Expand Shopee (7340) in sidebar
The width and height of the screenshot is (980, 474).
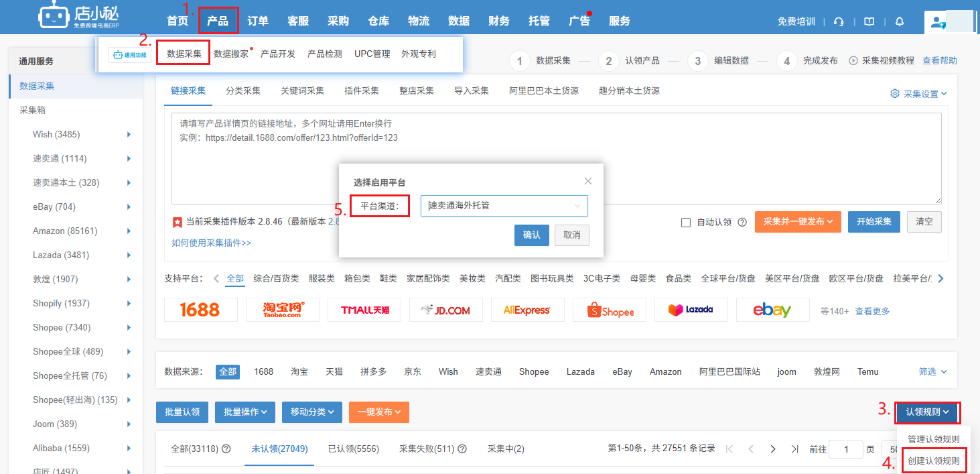(129, 328)
